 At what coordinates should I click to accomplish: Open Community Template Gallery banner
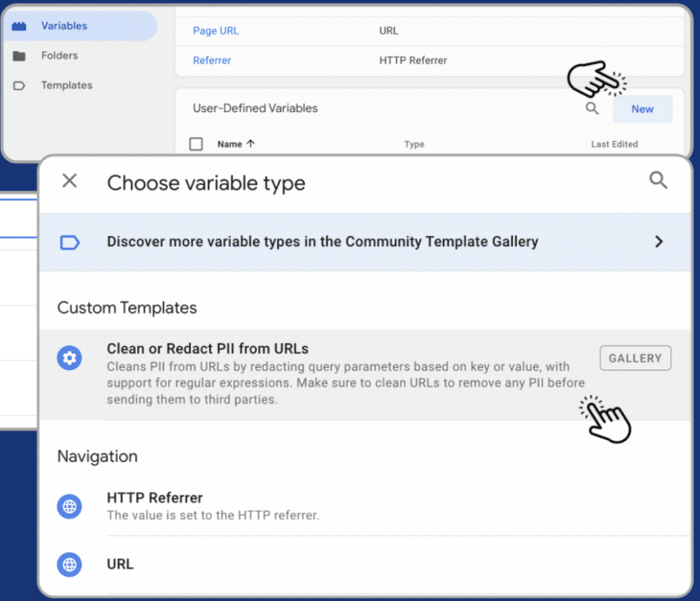(365, 242)
